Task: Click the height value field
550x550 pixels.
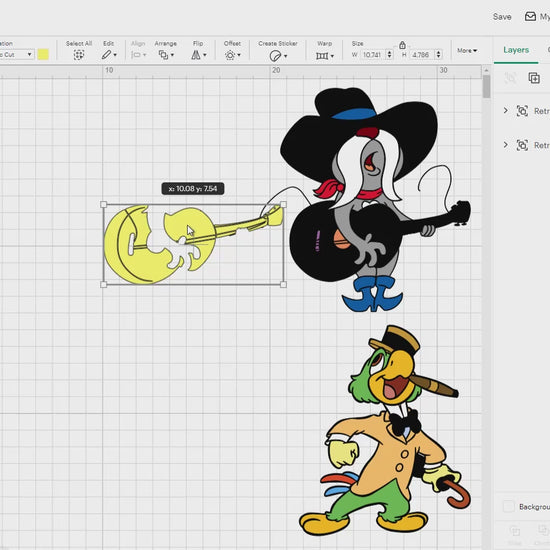Action: pos(421,55)
